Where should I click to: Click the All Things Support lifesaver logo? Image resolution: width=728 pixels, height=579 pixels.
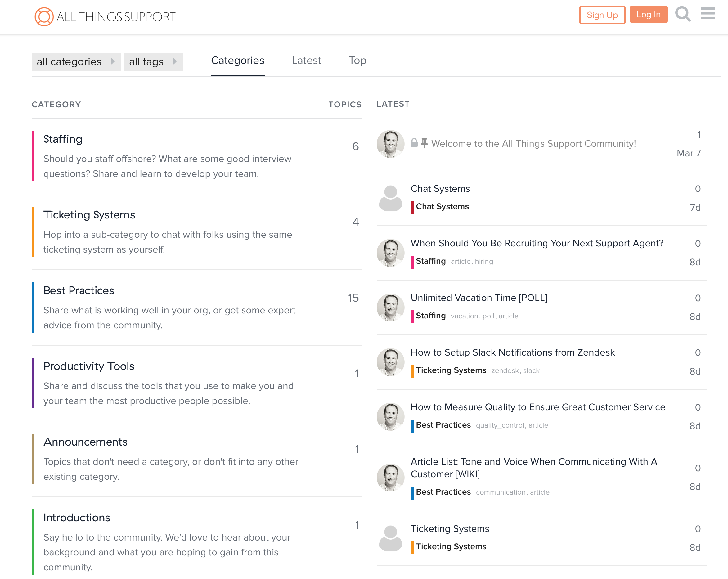point(44,16)
